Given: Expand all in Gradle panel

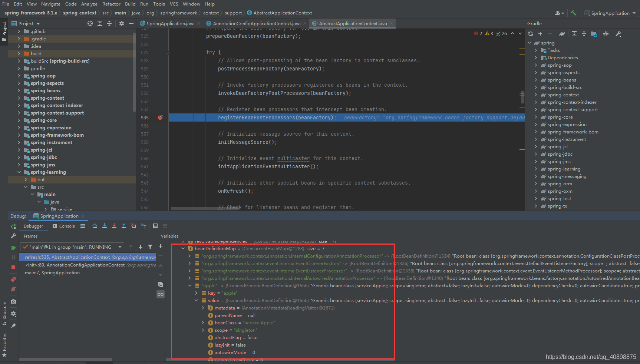Looking at the screenshot, I should tap(574, 34).
